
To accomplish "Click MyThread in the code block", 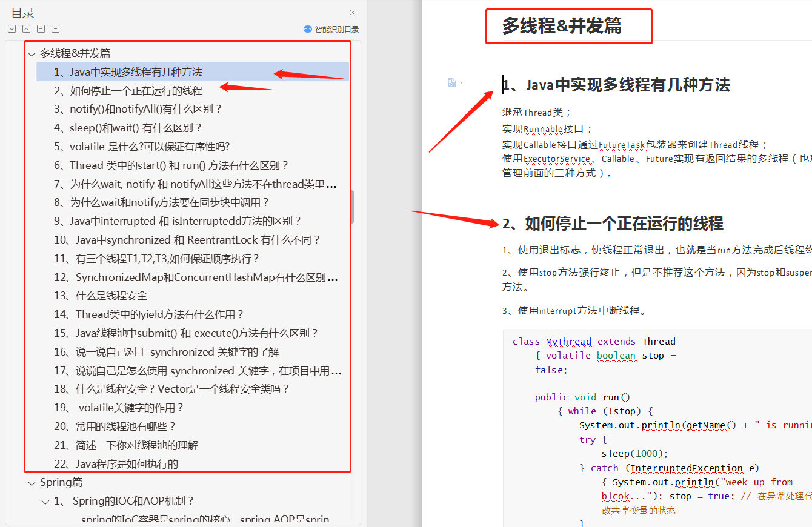I will coord(568,342).
